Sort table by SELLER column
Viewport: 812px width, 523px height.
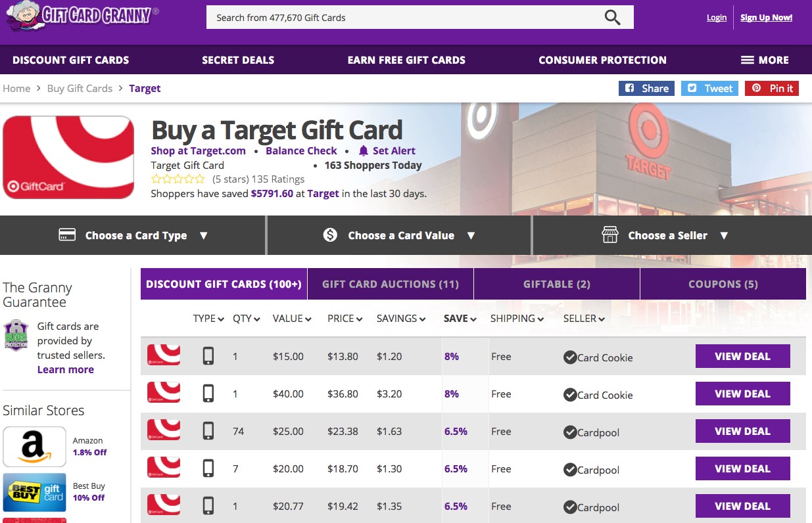point(584,319)
